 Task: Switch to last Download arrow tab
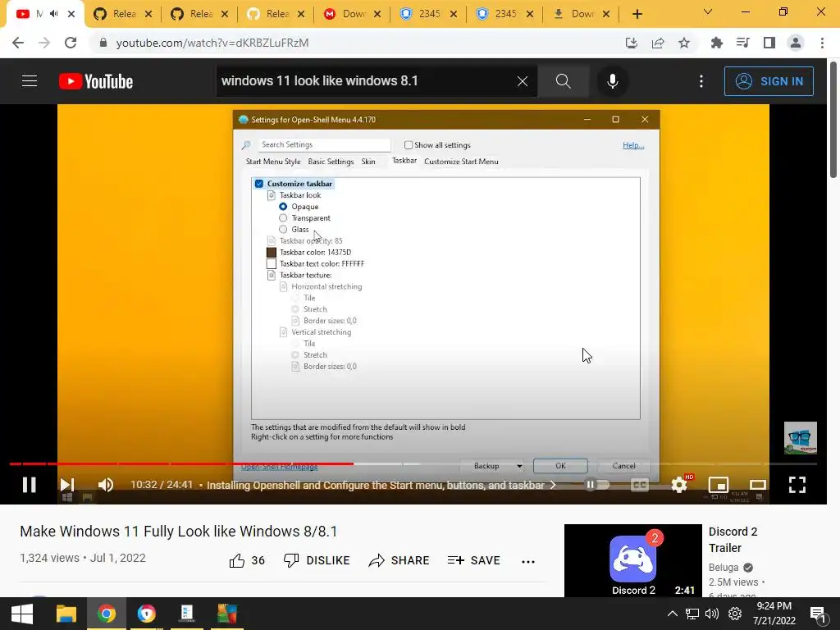582,14
